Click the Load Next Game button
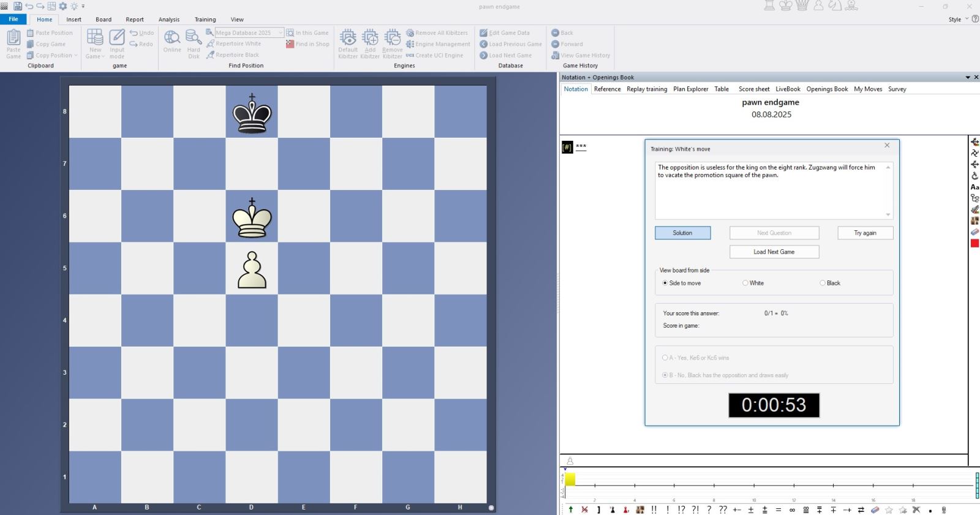The image size is (980, 515). point(774,252)
